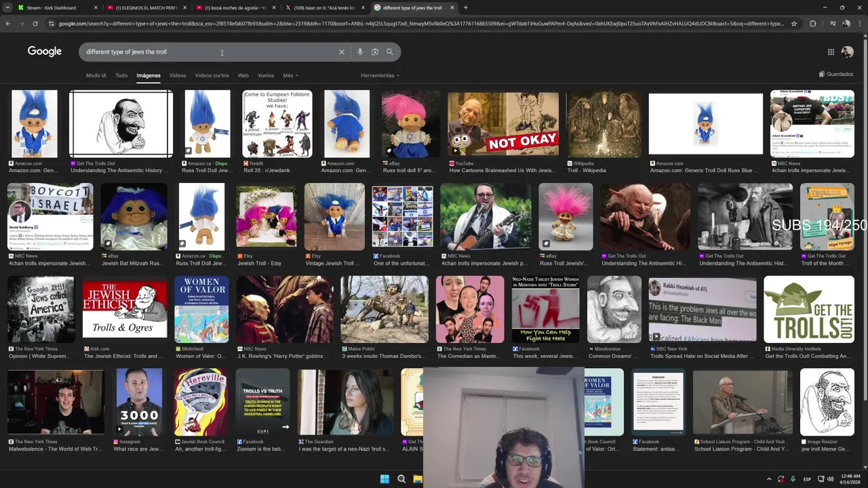Switch to the kuzai noches de agonia tab
This screenshot has height=488, width=868.
(235, 7)
